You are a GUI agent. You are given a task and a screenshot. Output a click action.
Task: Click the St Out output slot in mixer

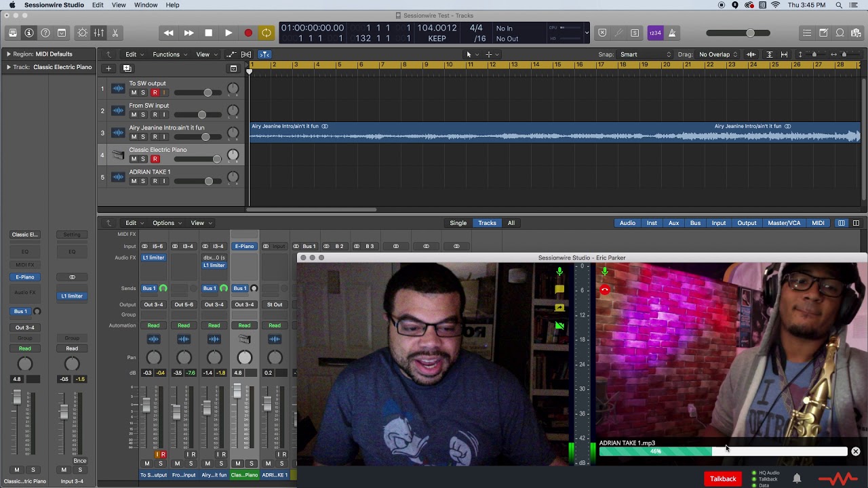[x=275, y=304]
